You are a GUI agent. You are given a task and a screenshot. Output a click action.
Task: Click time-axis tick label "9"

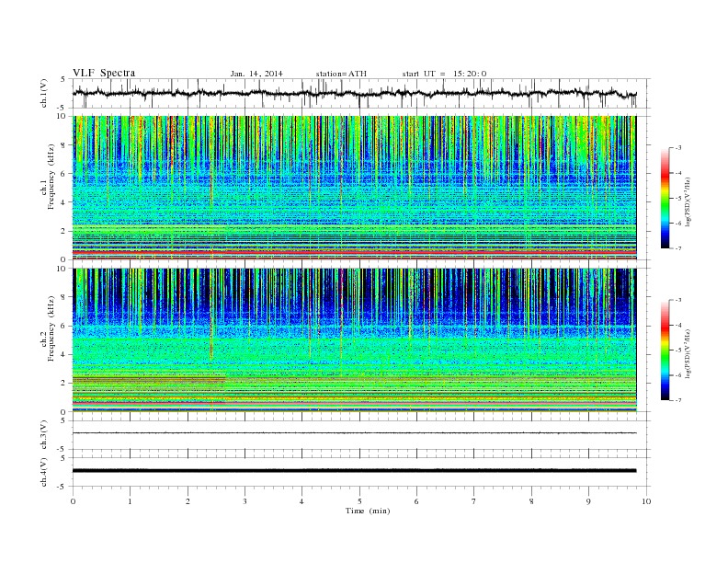588,501
